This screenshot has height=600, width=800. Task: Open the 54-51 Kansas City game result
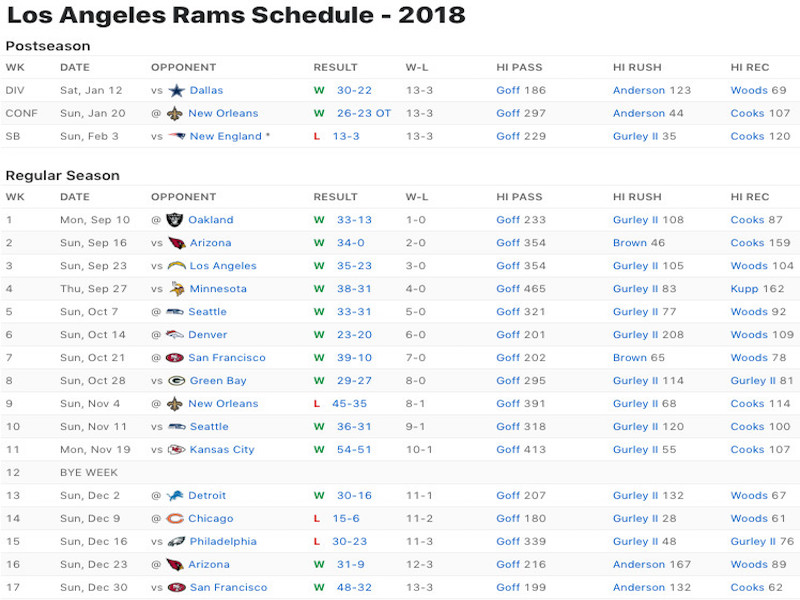[354, 449]
